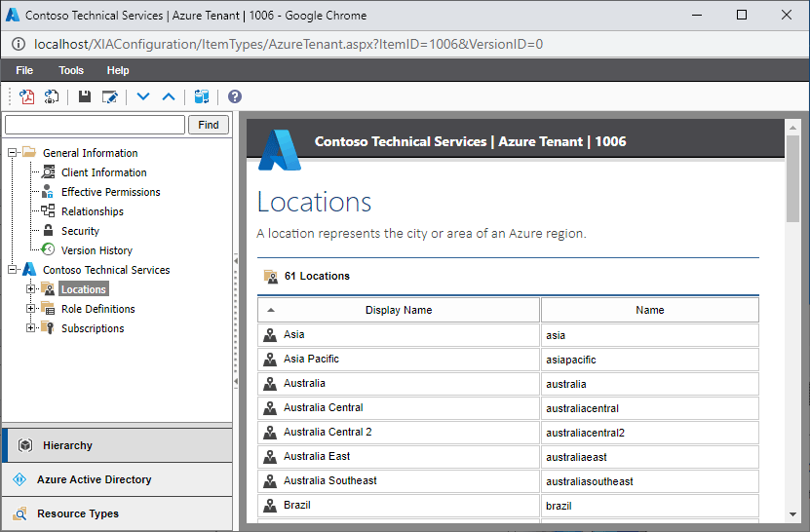
Task: Export to PDF toolbar icon
Action: click(27, 96)
